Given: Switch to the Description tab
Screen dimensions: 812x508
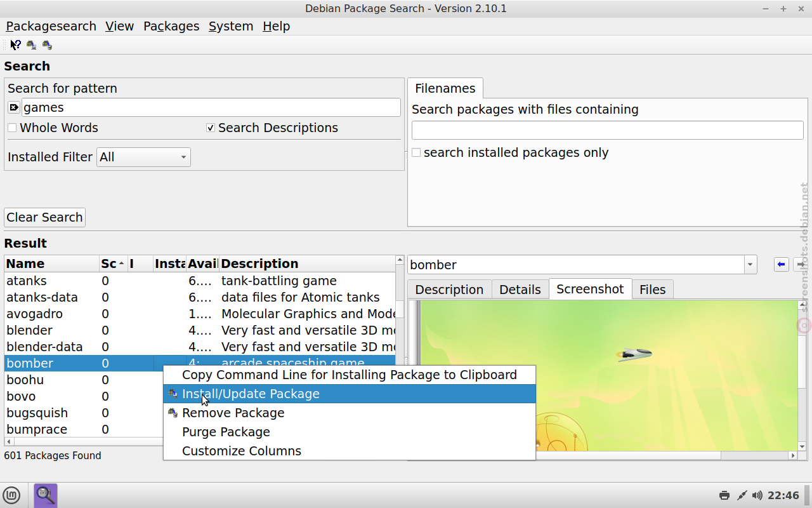Looking at the screenshot, I should point(449,290).
